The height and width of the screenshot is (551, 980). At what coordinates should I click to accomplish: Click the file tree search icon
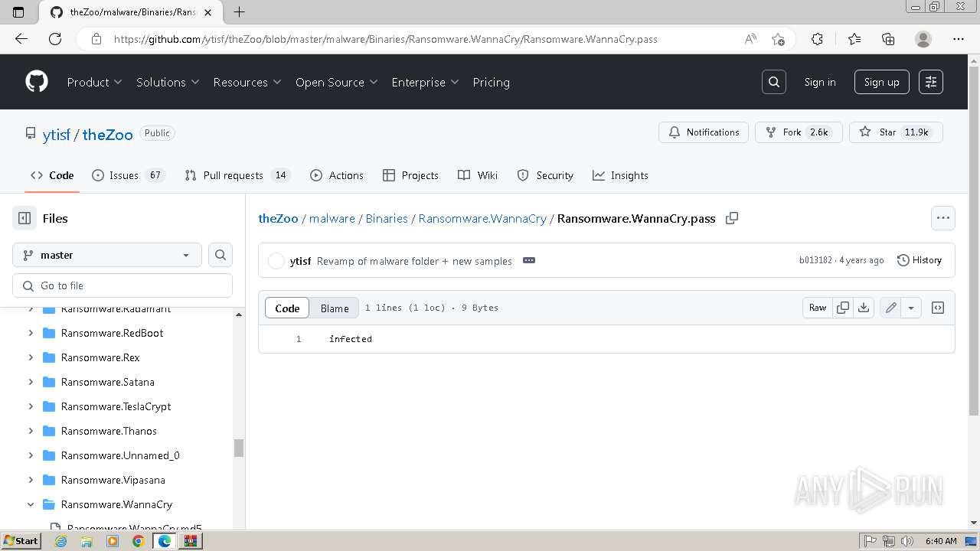[220, 255]
